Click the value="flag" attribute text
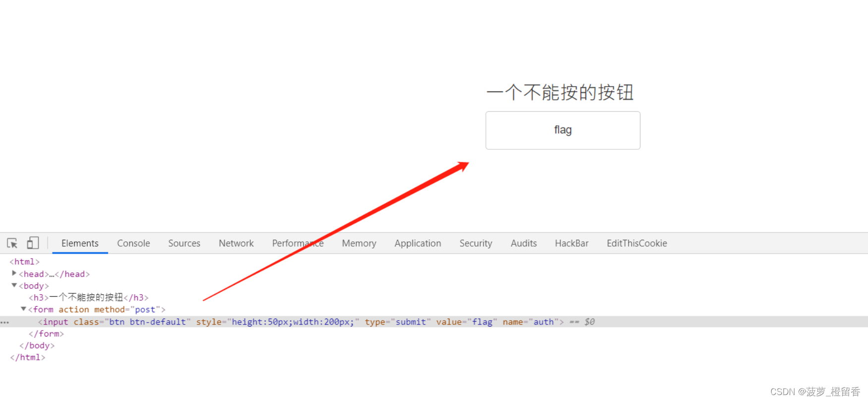This screenshot has width=868, height=401. pos(466,322)
